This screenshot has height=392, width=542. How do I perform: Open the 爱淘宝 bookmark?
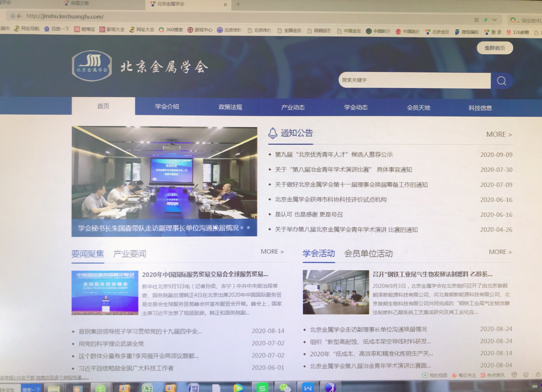84,29
